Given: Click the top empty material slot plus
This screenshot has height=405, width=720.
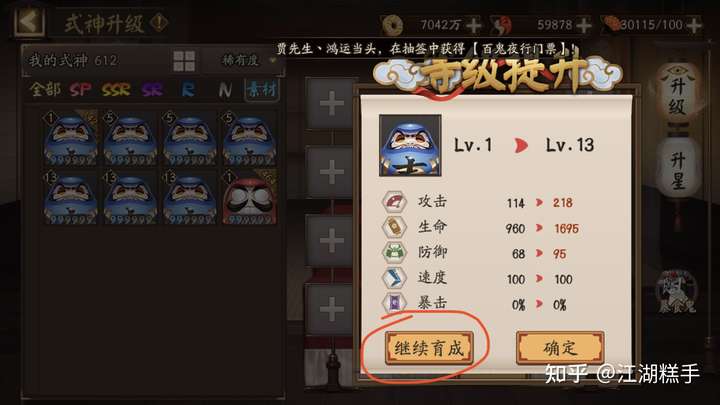Looking at the screenshot, I should [x=332, y=103].
